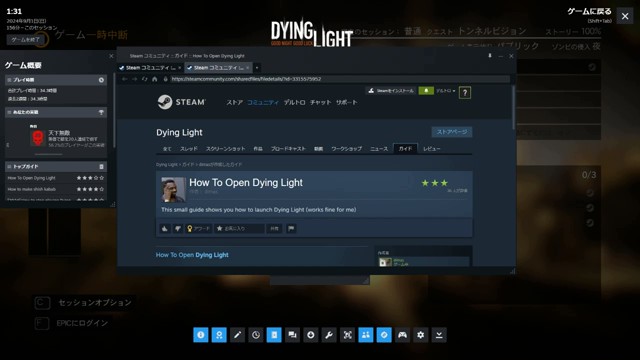This screenshot has height=360, width=640.
Task: Click the Store Page button
Action: [x=452, y=132]
